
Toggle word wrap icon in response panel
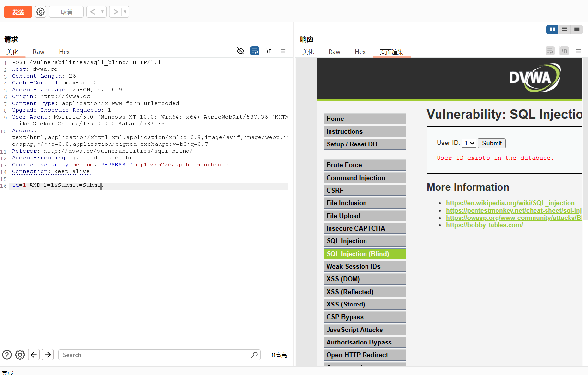pos(550,51)
